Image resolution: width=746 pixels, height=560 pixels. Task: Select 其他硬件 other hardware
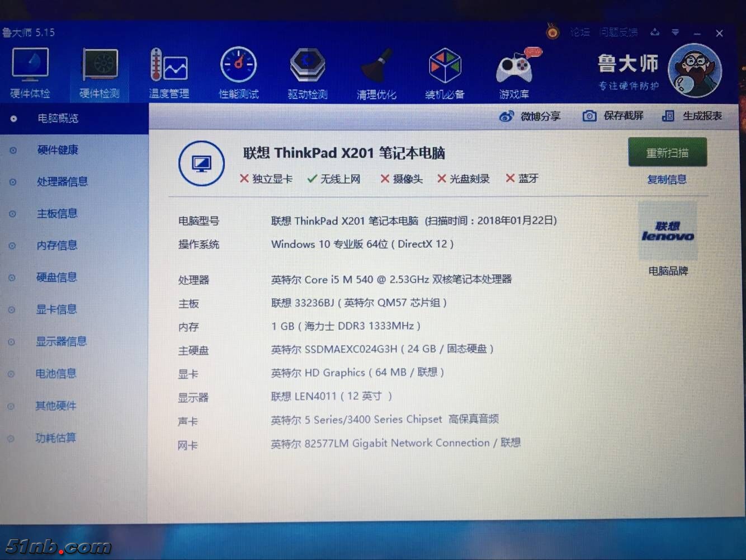coord(56,406)
